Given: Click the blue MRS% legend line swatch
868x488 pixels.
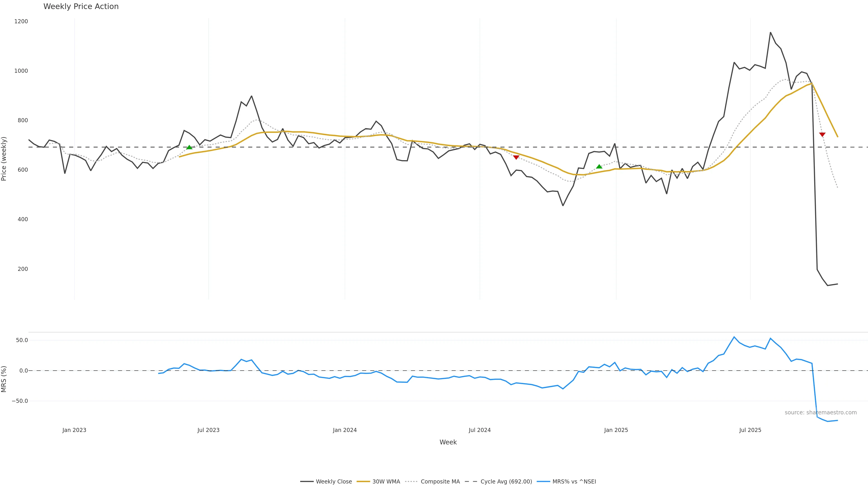Looking at the screenshot, I should [543, 482].
